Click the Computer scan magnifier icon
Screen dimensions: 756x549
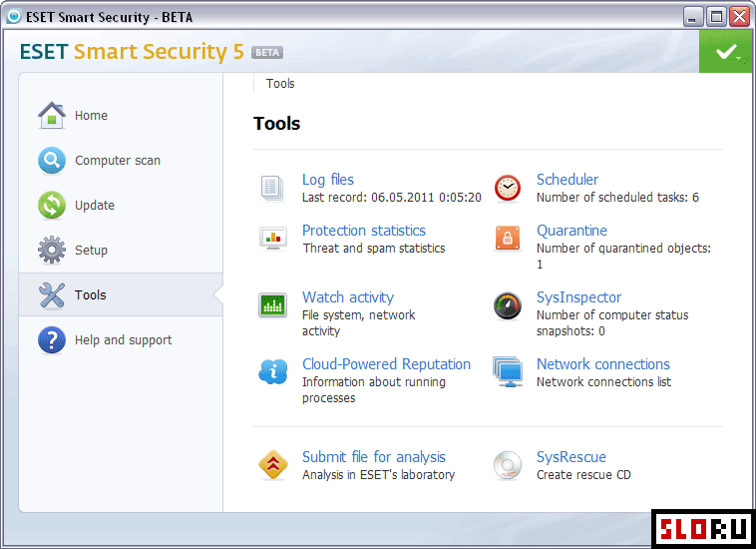pos(52,160)
